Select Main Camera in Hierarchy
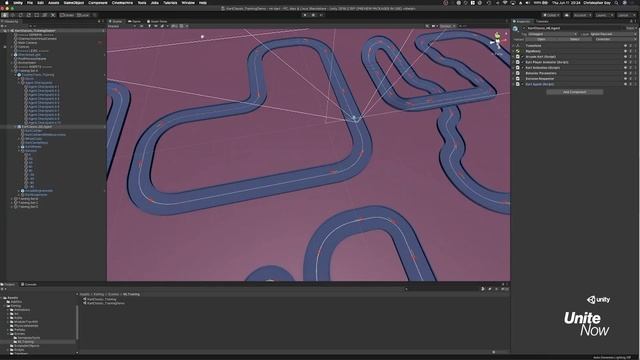 tap(27, 43)
